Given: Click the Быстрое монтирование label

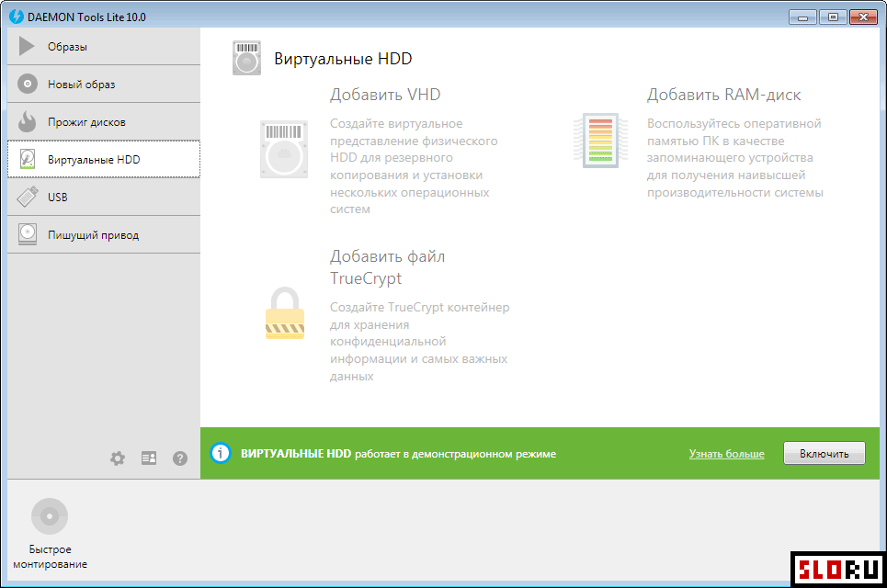Looking at the screenshot, I should [x=50, y=557].
